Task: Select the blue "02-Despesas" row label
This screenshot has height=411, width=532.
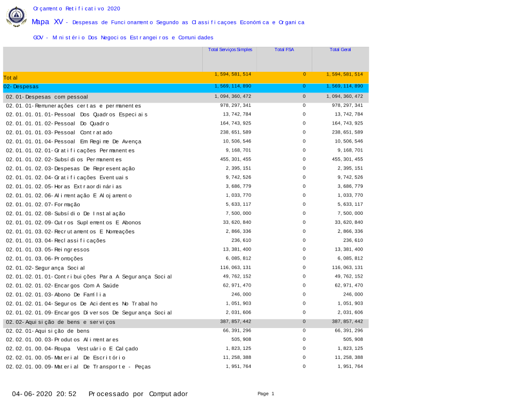Action: [21, 86]
